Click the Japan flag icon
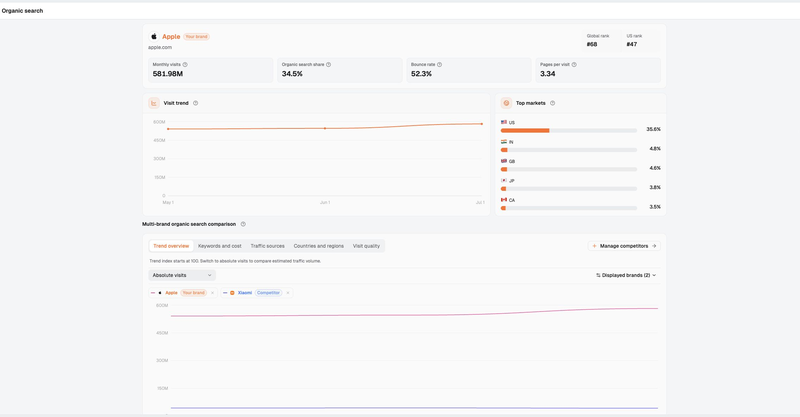This screenshot has width=800, height=417. [x=504, y=181]
